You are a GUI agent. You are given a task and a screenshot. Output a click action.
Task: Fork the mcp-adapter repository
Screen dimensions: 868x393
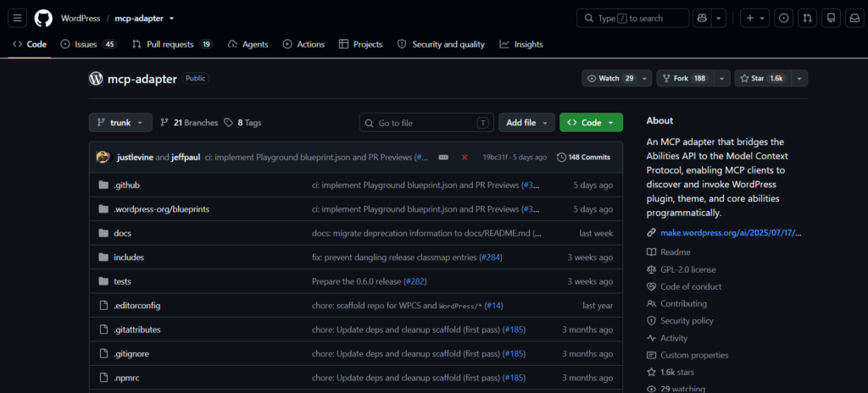tap(685, 79)
